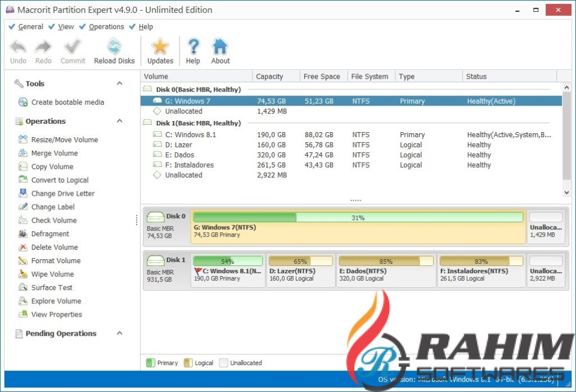Click the Reload Disks icon
The width and height of the screenshot is (576, 392).
pos(114,47)
